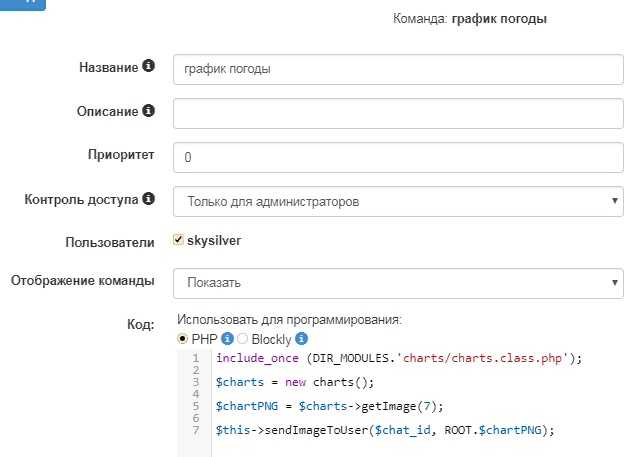The width and height of the screenshot is (635, 457).
Task: Toggle the skysilver user checkbox
Action: coord(178,239)
